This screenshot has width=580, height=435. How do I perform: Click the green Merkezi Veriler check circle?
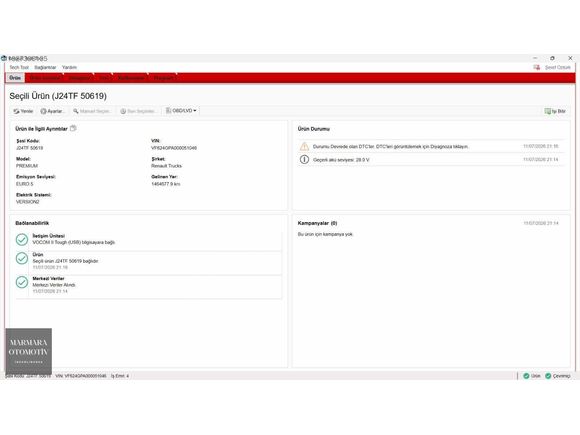coord(22,282)
